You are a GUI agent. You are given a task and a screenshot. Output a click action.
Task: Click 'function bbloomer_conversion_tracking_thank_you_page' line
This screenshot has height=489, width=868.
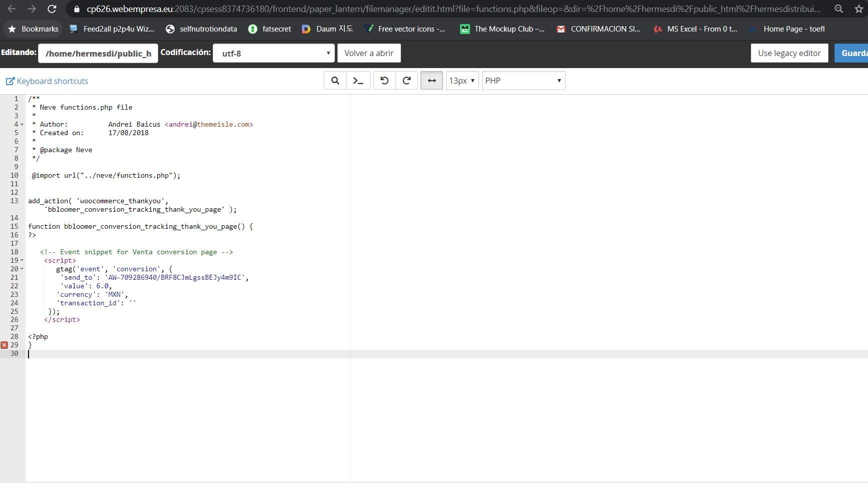tap(140, 227)
